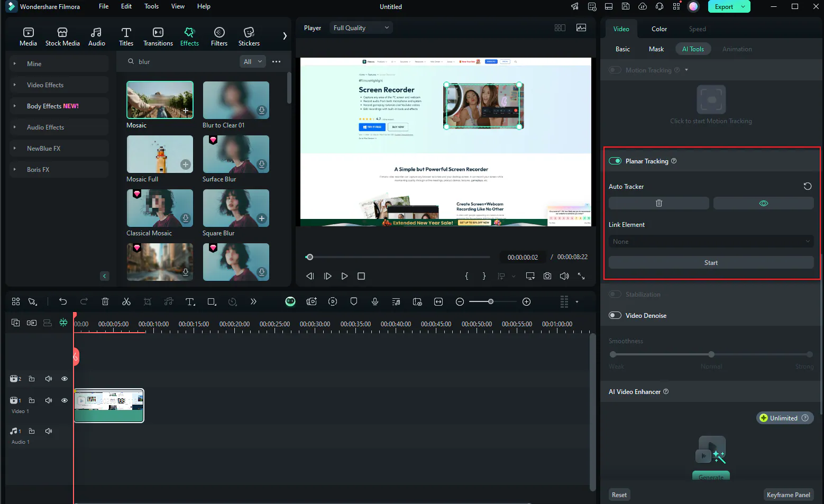Click the microphone voiceover icon

(375, 301)
